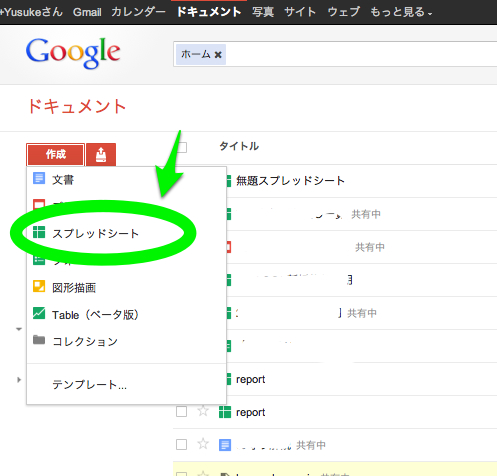Screen dimensions: 497x476
Task: Open 写真 from the top bar
Action: click(x=263, y=12)
